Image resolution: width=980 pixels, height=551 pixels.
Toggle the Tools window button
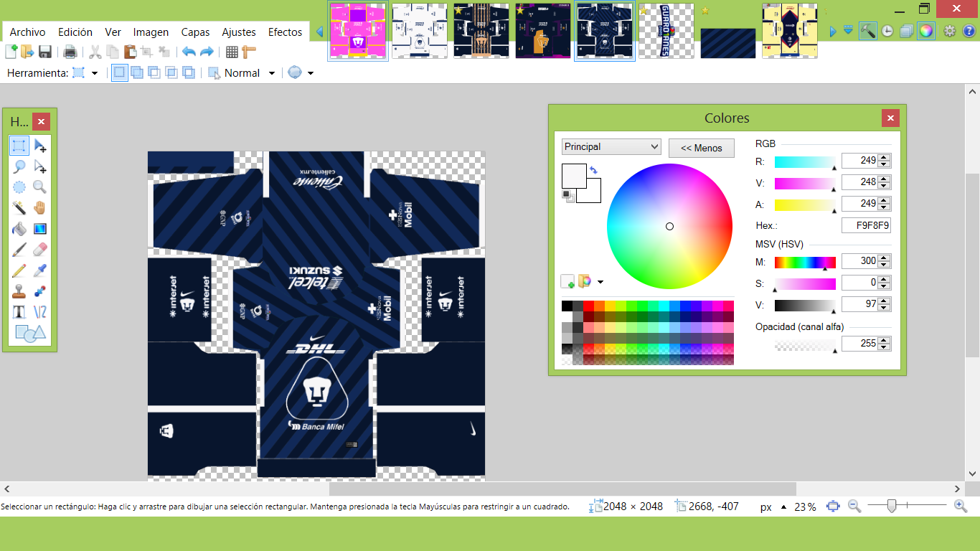click(x=868, y=31)
